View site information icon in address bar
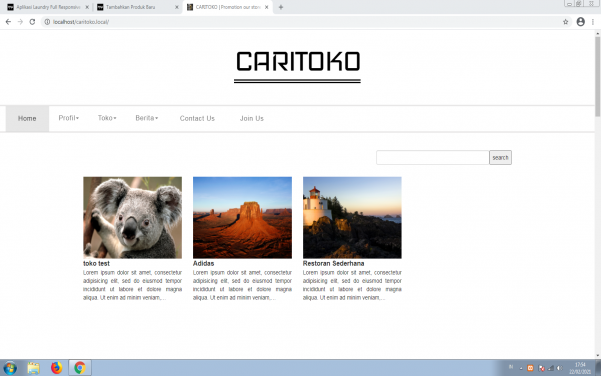This screenshot has width=601, height=376. (x=47, y=22)
